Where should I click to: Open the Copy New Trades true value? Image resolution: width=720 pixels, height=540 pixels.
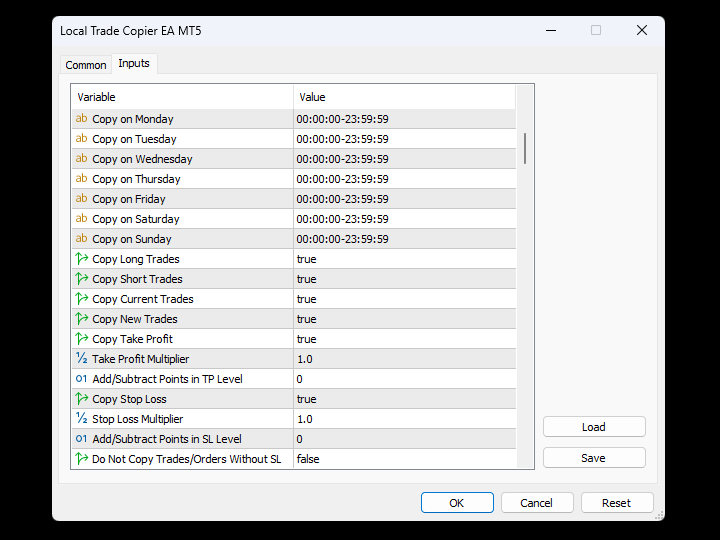pyautogui.click(x=405, y=319)
